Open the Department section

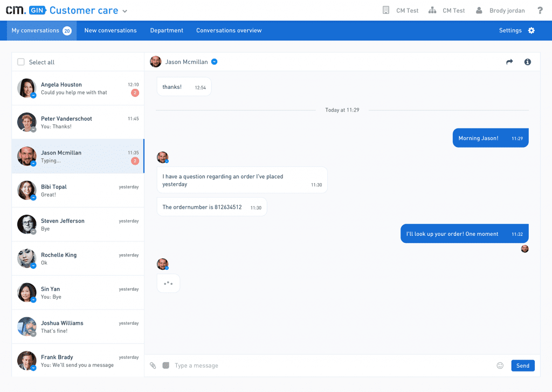click(x=167, y=31)
